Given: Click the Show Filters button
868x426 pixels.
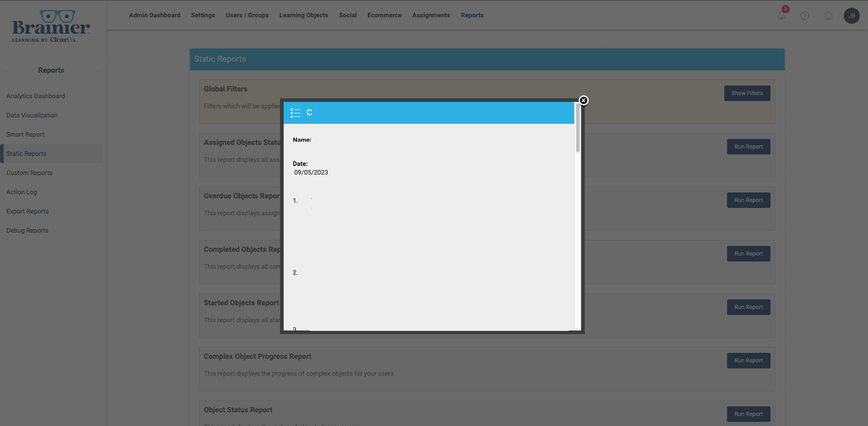Looking at the screenshot, I should click(747, 93).
